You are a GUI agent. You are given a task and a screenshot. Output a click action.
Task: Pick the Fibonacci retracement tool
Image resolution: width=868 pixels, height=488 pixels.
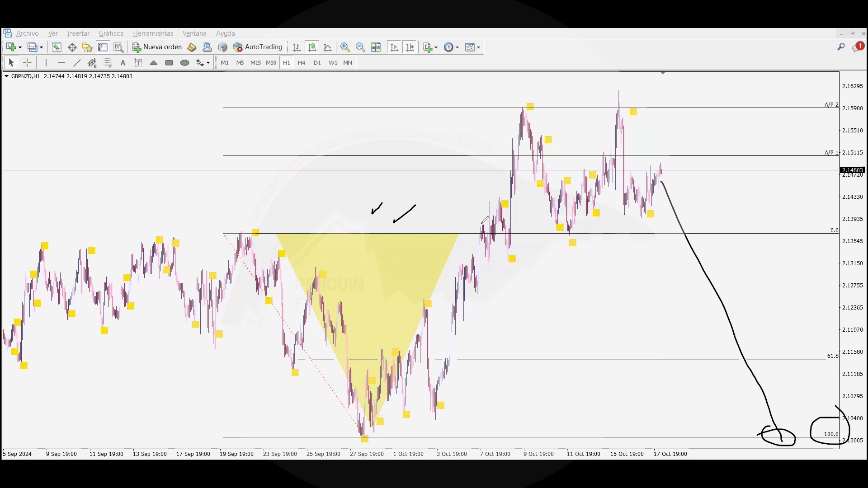pos(108,63)
